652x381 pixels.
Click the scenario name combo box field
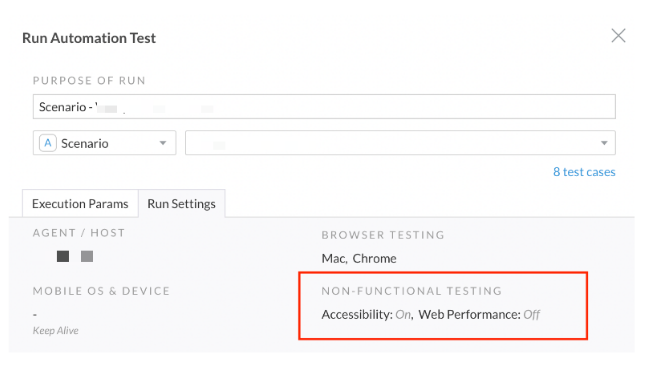pyautogui.click(x=400, y=143)
